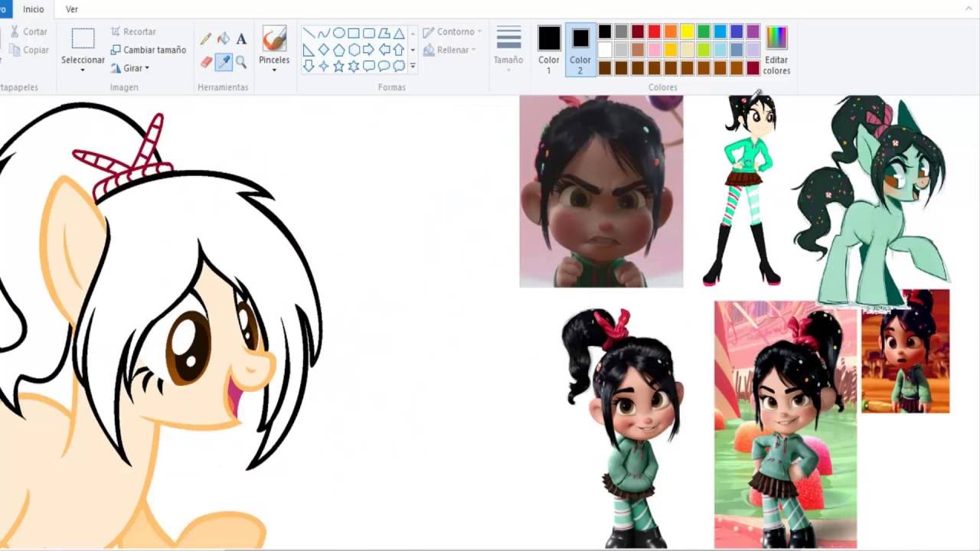
Task: Choose the Five-point star shape
Action: [x=338, y=66]
